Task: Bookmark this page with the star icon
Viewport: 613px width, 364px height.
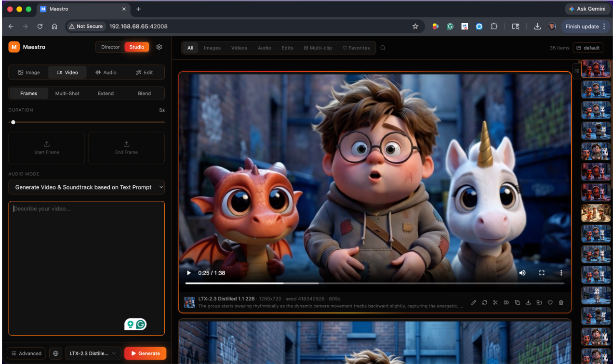Action: pyautogui.click(x=415, y=26)
